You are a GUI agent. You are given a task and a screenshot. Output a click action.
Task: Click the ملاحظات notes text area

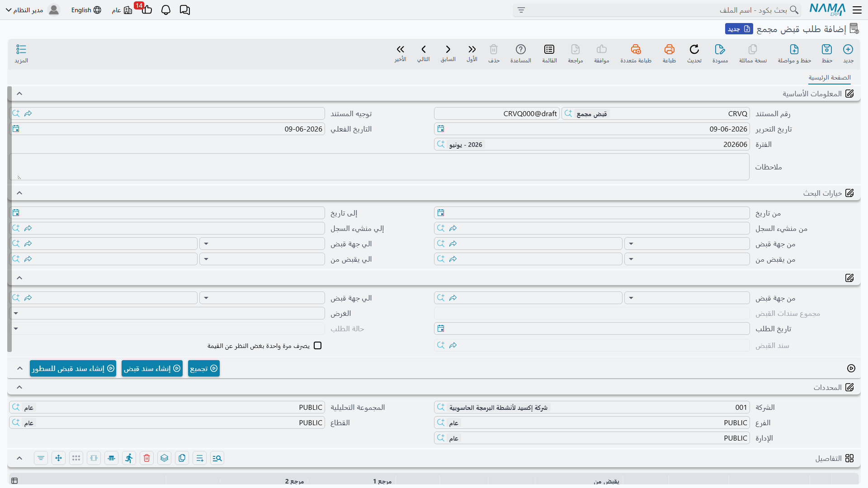(379, 167)
